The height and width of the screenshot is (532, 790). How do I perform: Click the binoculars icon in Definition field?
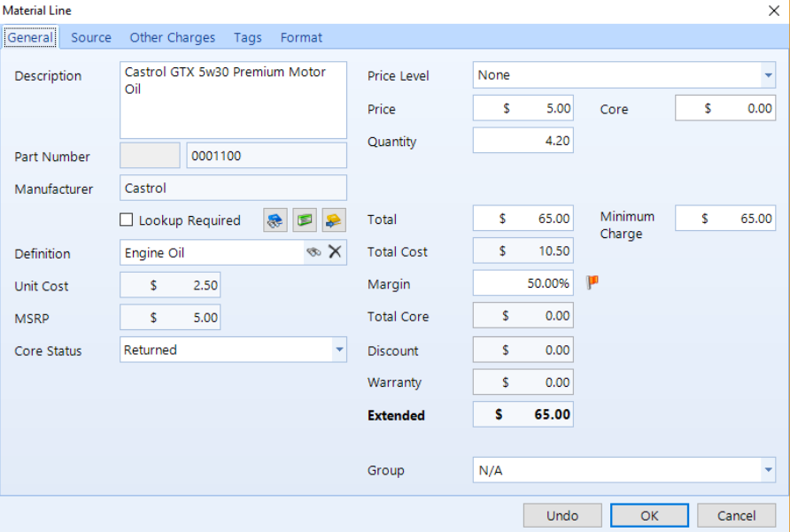click(314, 252)
